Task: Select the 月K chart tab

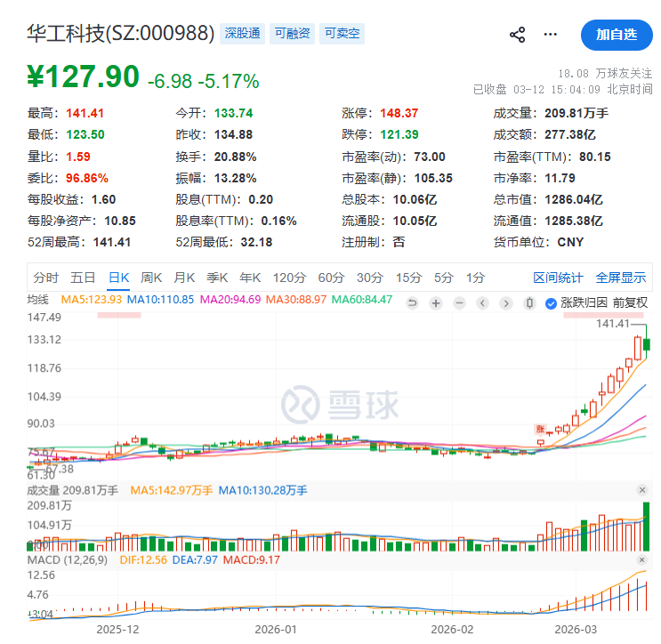Action: 184,278
